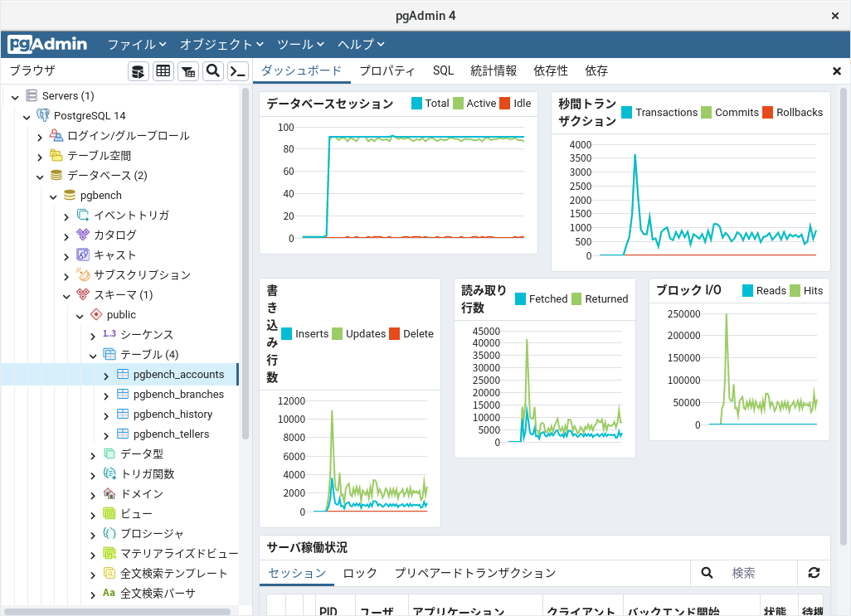Select the pgbench_history table

pos(173,415)
